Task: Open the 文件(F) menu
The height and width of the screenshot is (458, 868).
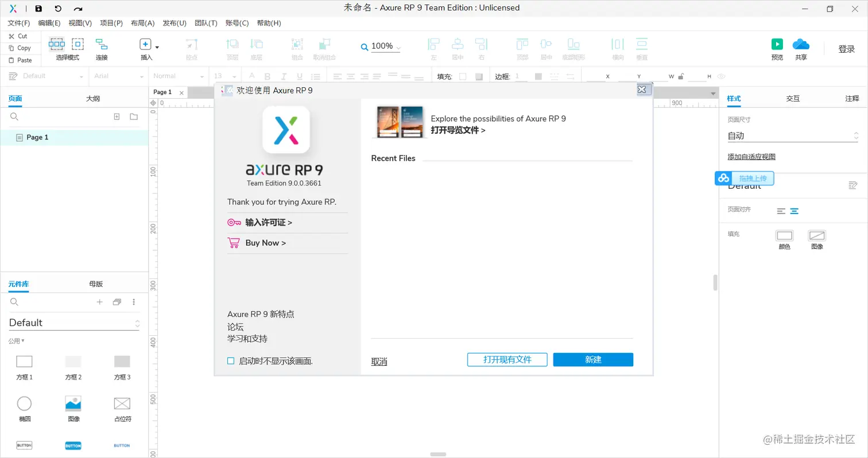Action: (x=18, y=23)
